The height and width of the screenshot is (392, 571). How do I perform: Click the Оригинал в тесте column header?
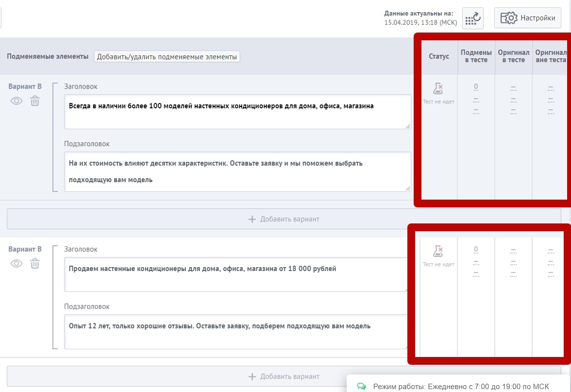click(514, 56)
